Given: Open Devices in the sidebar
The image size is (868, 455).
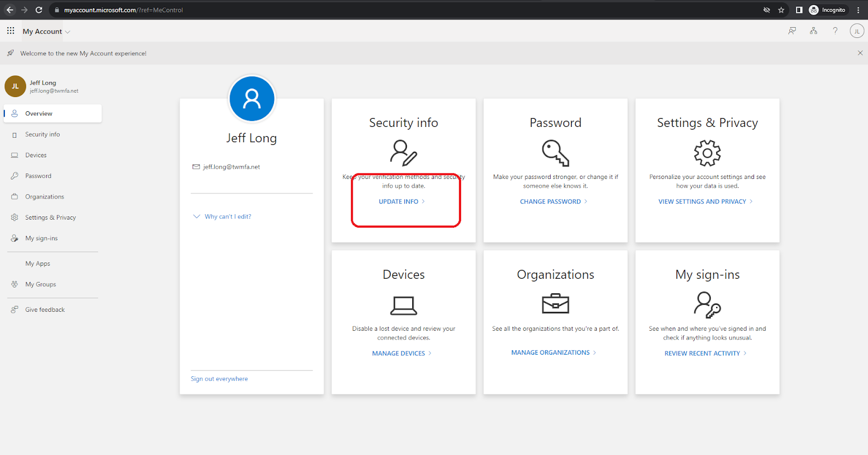Looking at the screenshot, I should pyautogui.click(x=53, y=155).
